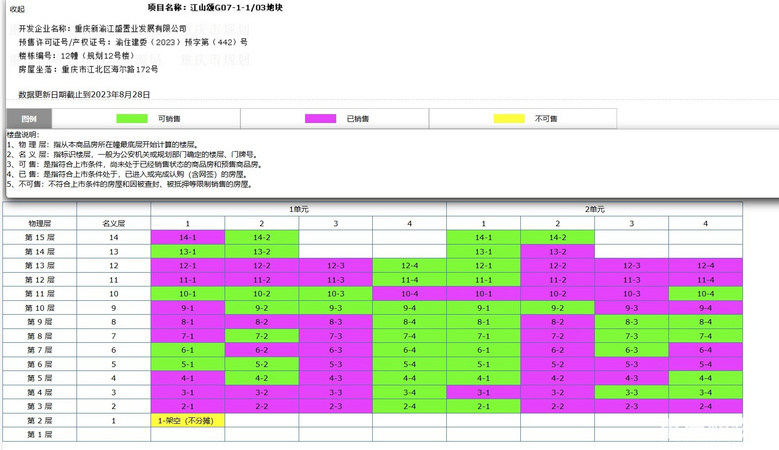Open room 3-1 in 2单元
779x450 pixels.
[x=483, y=392]
